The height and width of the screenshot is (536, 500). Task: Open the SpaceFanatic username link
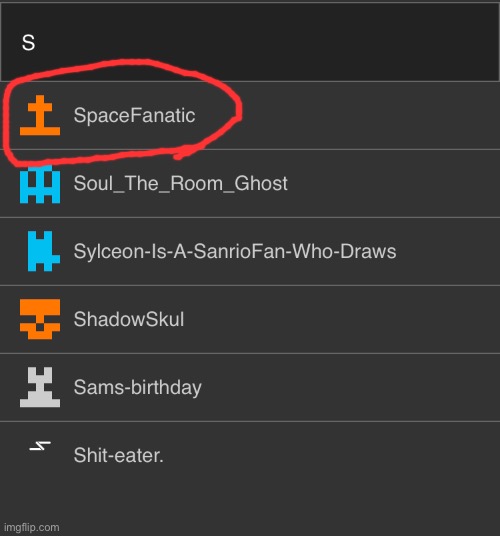click(x=134, y=115)
